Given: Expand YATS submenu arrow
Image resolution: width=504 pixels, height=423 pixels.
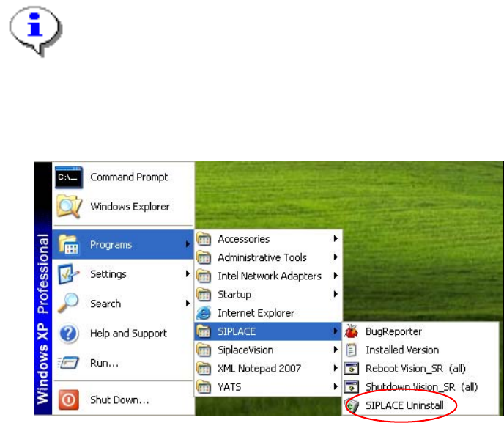Looking at the screenshot, I should click(336, 386).
